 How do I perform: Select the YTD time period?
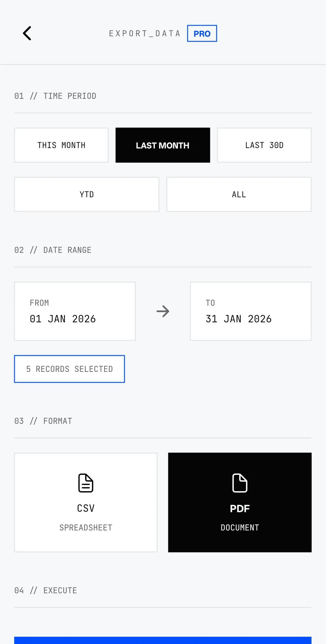87,195
